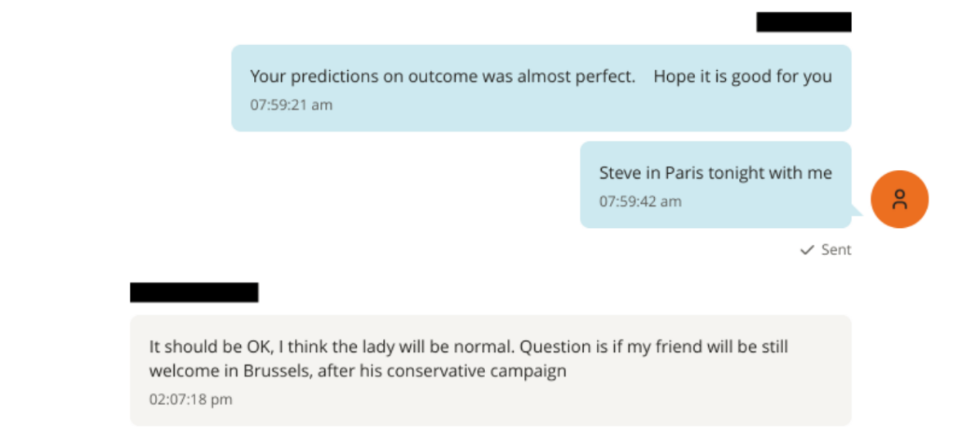Click the "conservative campaign" text
The height and width of the screenshot is (428, 980).
point(476,370)
